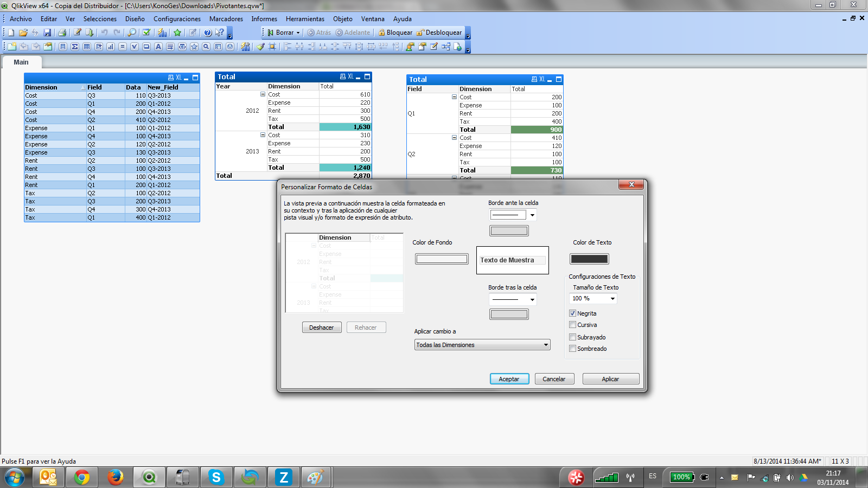The image size is (868, 488).
Task: Create a Text Object 'A' icon
Action: coord(158,47)
